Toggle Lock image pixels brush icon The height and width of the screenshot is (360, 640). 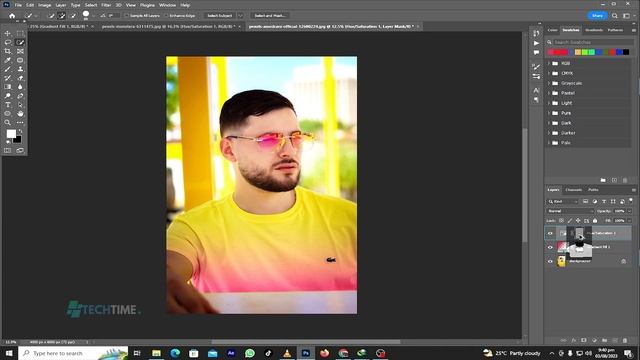(x=570, y=221)
